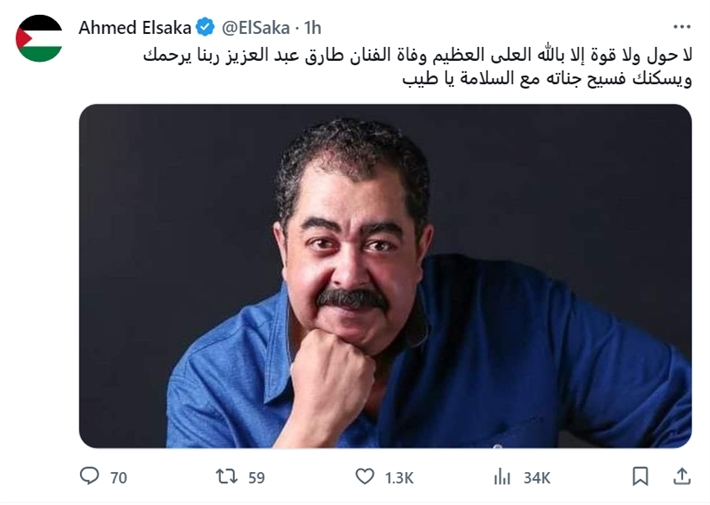The height and width of the screenshot is (505, 710).
Task: Like the tweet with heart icon
Action: pos(365,477)
